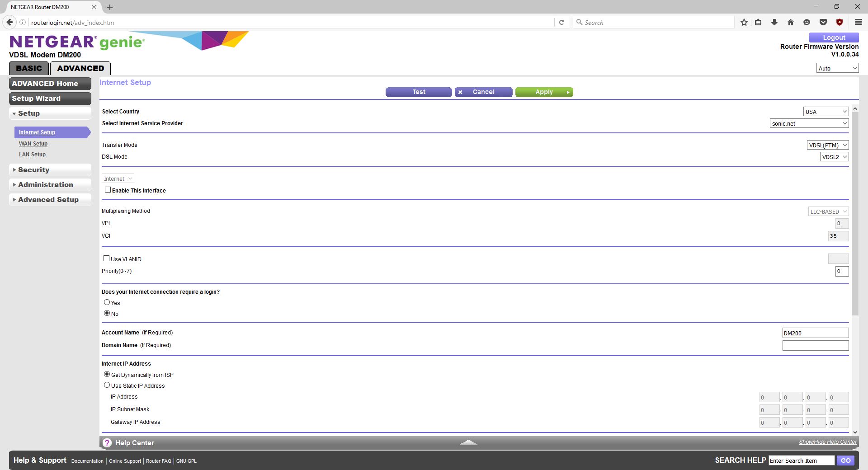Screen dimensions: 868x470
Task: Click the site information icon in address bar
Action: click(23, 22)
